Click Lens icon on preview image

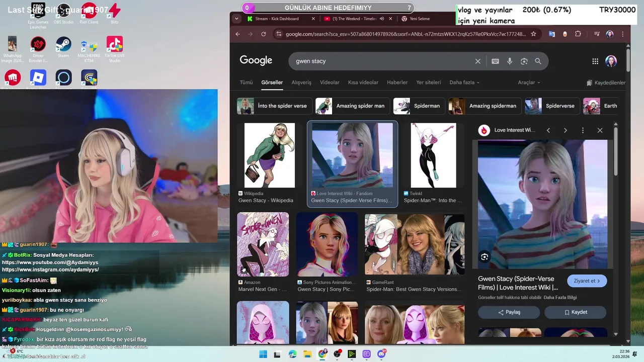(x=485, y=257)
